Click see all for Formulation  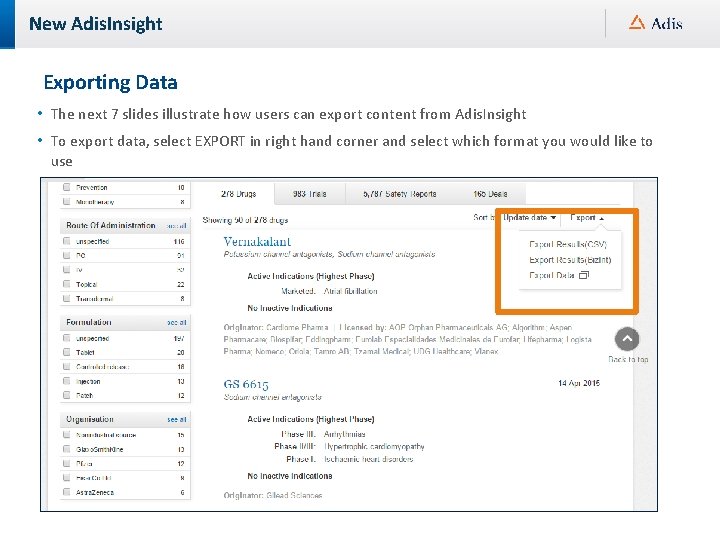pyautogui.click(x=177, y=322)
